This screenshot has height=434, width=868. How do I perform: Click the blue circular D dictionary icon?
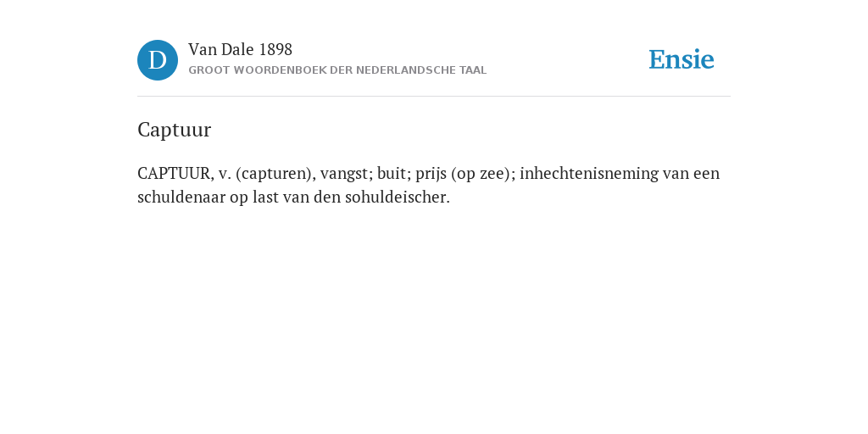158,60
